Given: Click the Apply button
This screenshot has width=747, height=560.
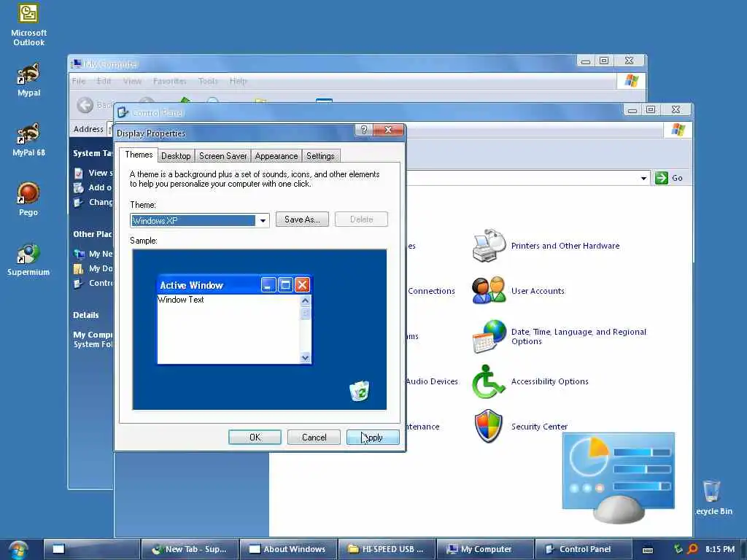Looking at the screenshot, I should pyautogui.click(x=373, y=437).
